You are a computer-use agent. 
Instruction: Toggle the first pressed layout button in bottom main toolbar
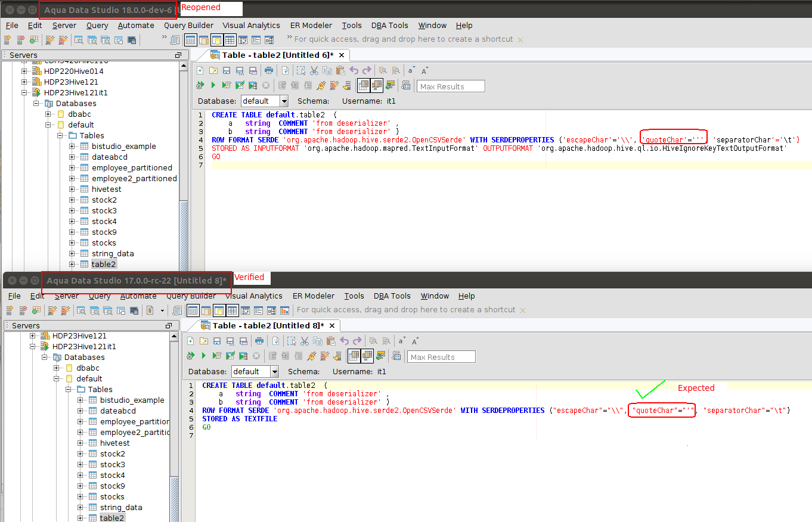(x=193, y=310)
